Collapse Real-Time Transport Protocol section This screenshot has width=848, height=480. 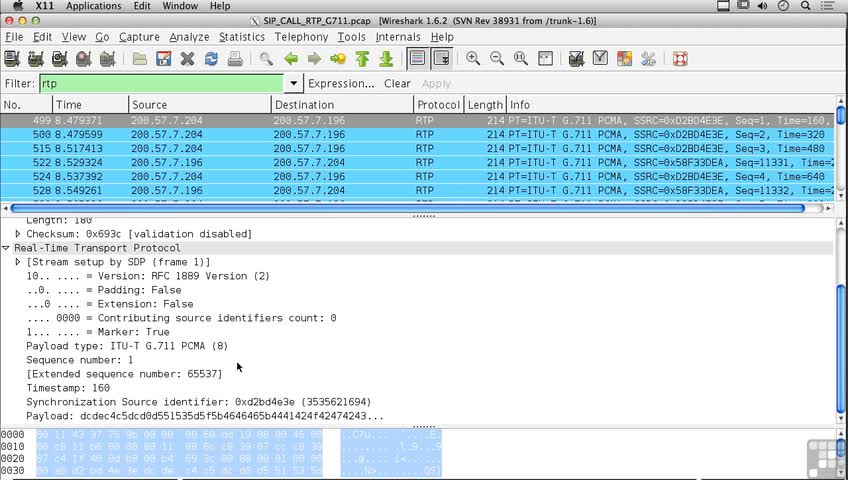[x=6, y=248]
